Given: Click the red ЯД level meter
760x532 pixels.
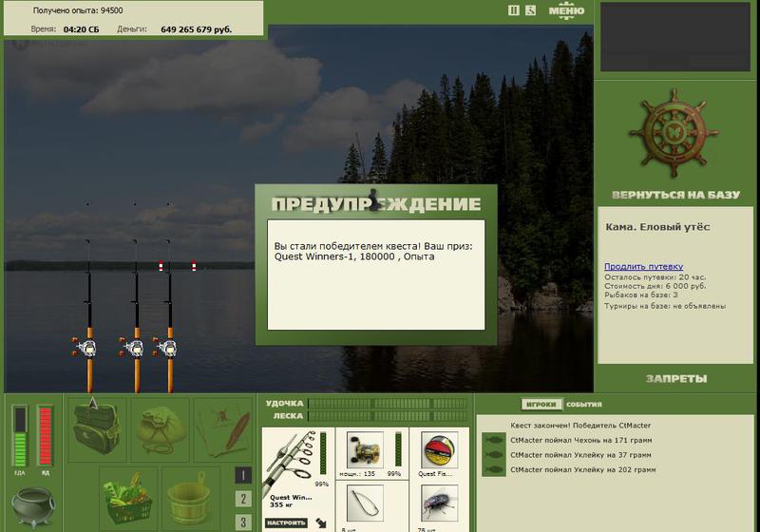Looking at the screenshot, I should click(45, 436).
